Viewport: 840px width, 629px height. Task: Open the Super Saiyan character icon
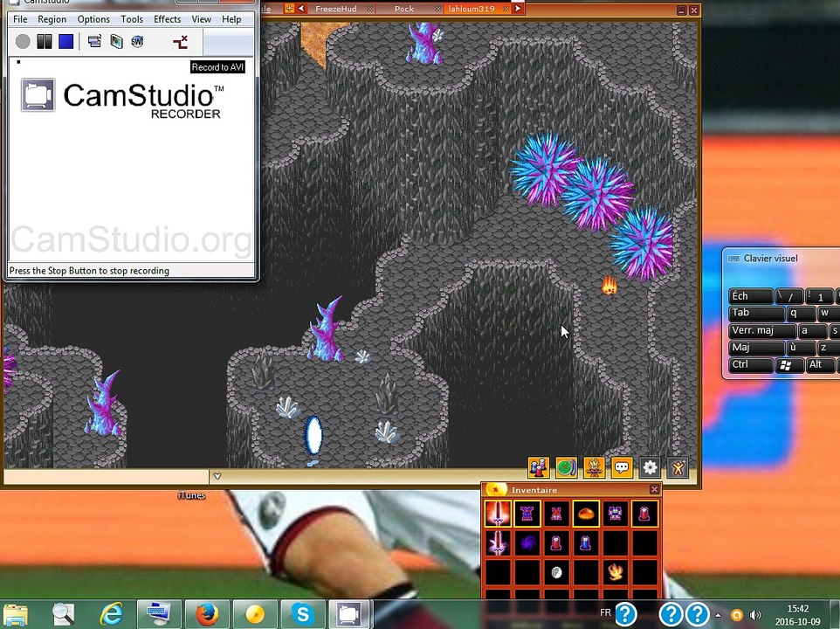pyautogui.click(x=594, y=467)
